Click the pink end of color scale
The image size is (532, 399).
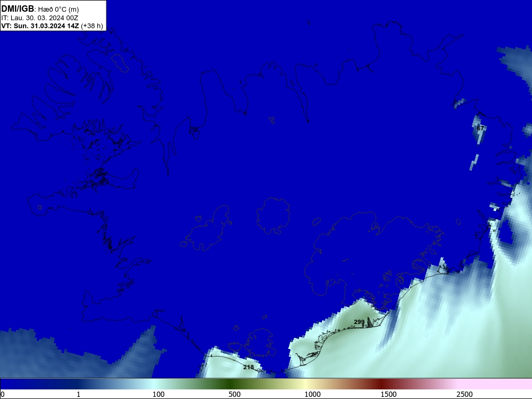point(495,384)
